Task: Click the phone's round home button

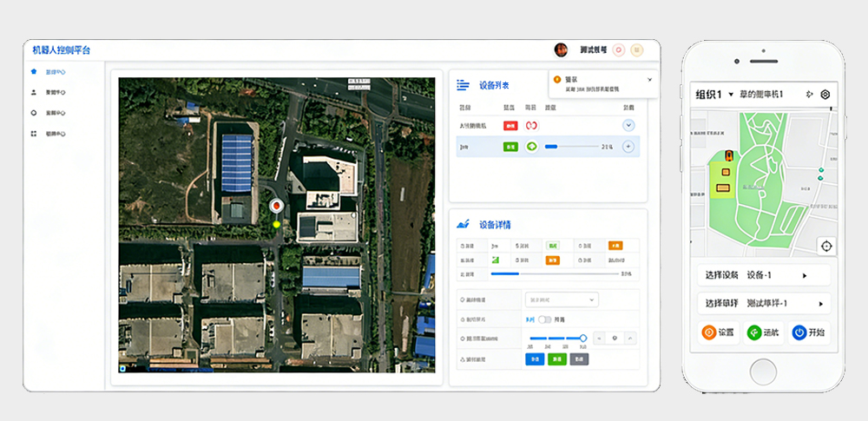Action: (763, 372)
